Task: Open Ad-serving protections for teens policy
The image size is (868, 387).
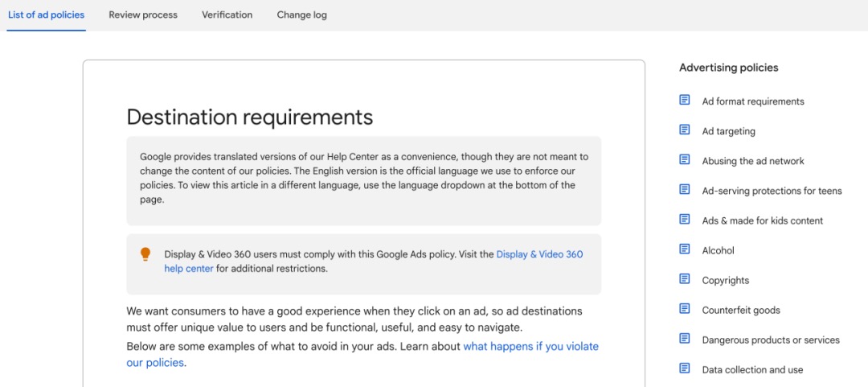Action: tap(772, 191)
